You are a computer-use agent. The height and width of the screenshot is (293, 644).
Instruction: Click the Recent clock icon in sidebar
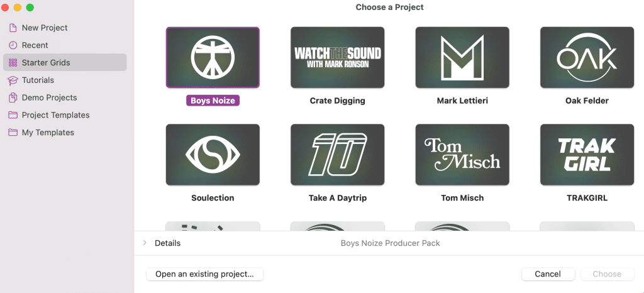13,45
